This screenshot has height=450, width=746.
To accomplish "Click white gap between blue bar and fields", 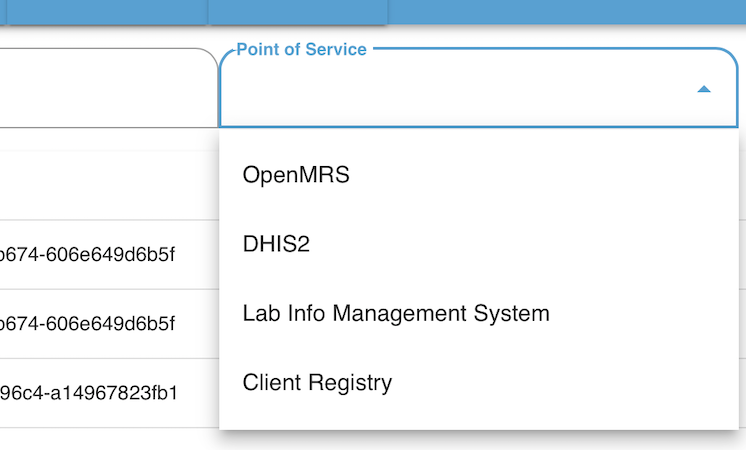I will [x=373, y=34].
